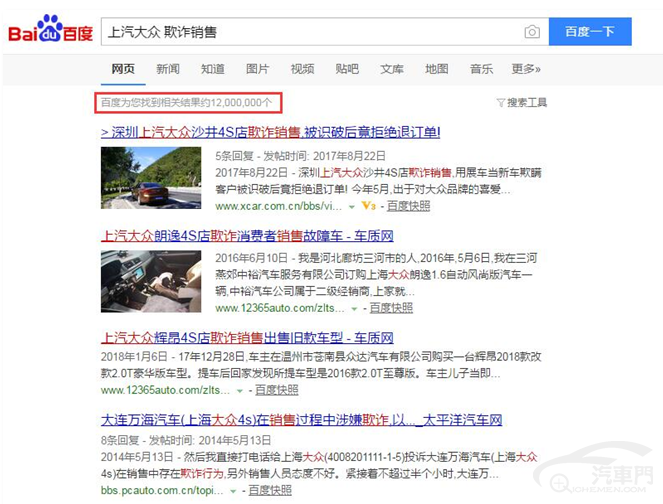Expand dropdown arrow next to www.xcar.com.cn
Image resolution: width=663 pixels, height=504 pixels.
(351, 207)
